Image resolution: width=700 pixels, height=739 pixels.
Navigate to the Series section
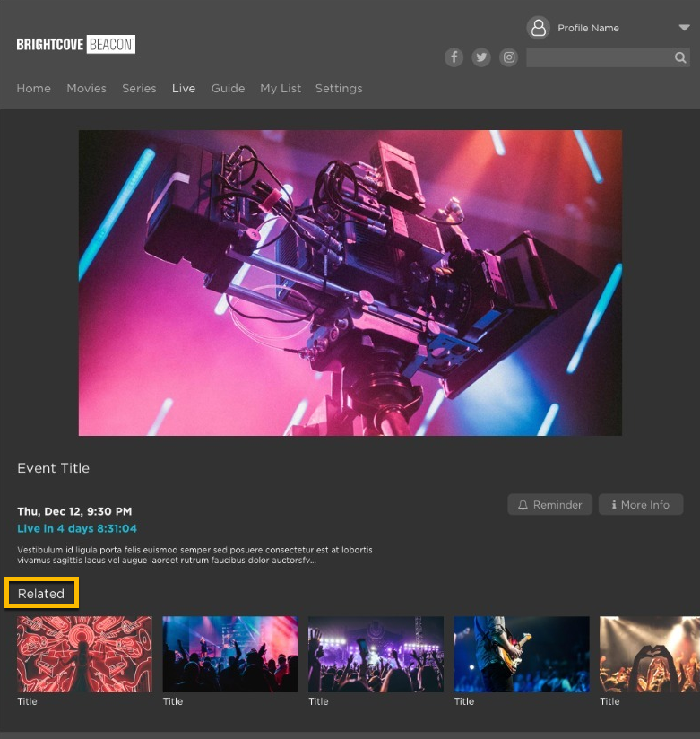(139, 89)
